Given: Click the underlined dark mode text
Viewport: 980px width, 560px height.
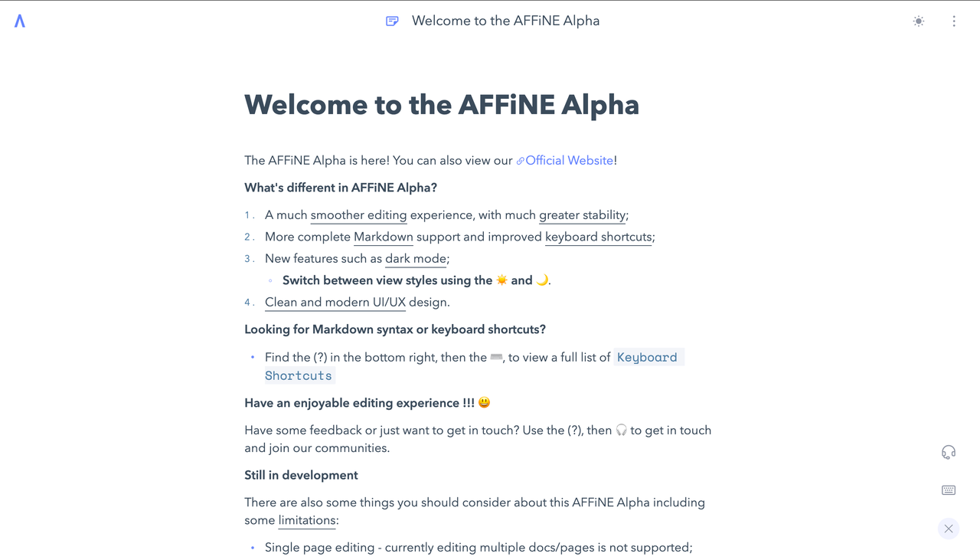Looking at the screenshot, I should pos(416,259).
